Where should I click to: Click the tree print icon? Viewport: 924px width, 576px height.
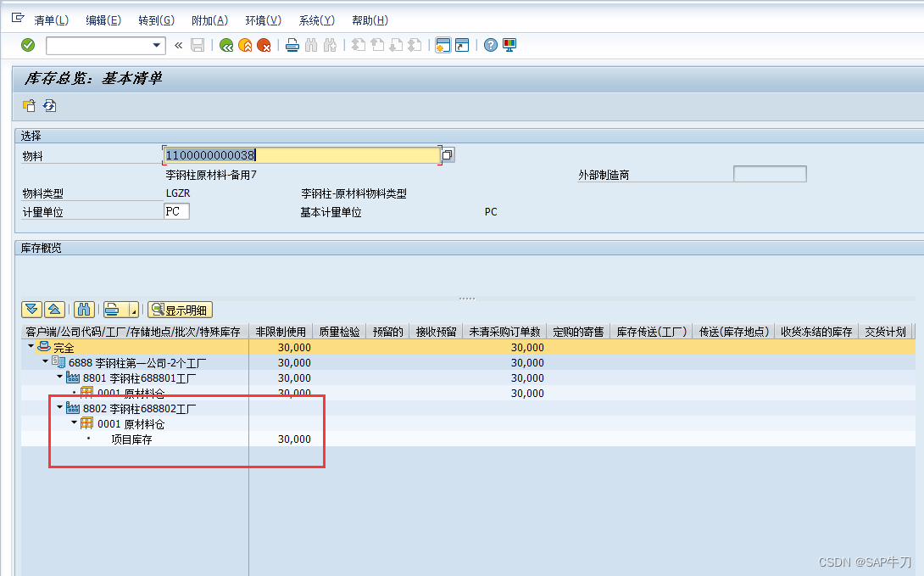(x=113, y=310)
